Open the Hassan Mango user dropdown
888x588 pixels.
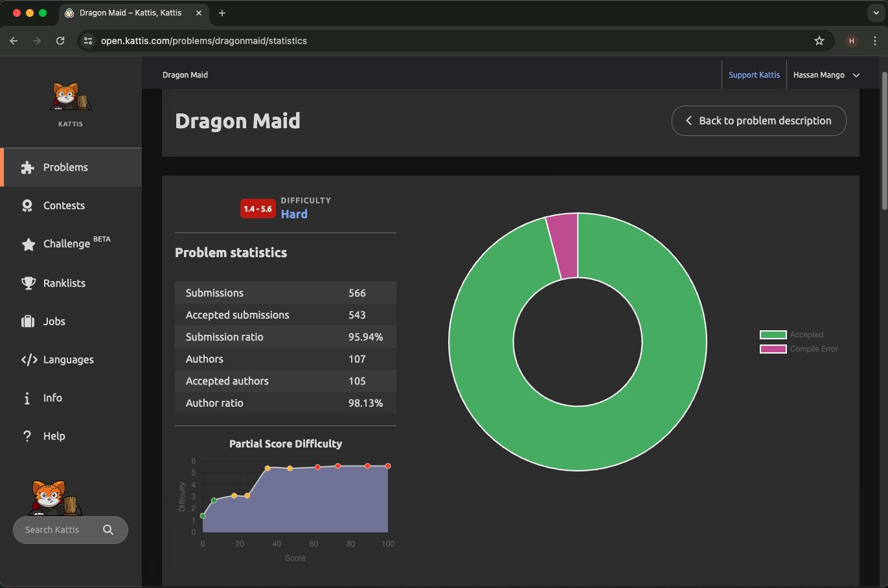[x=826, y=75]
